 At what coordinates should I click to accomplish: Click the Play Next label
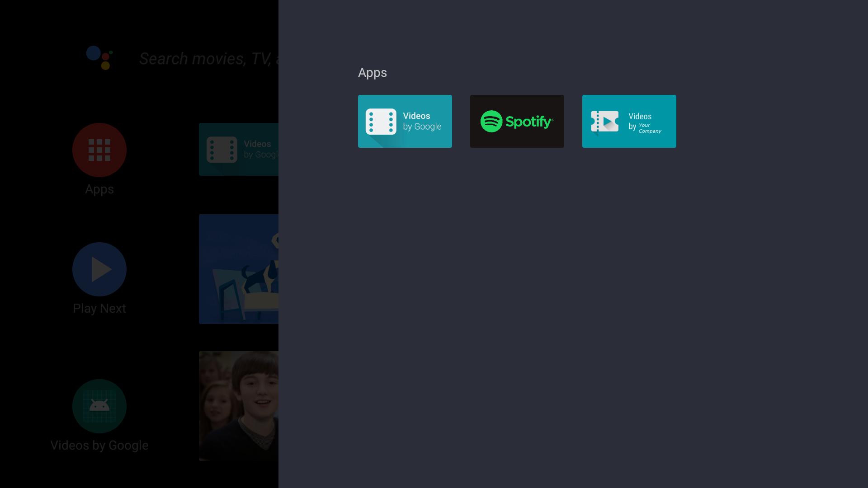99,308
